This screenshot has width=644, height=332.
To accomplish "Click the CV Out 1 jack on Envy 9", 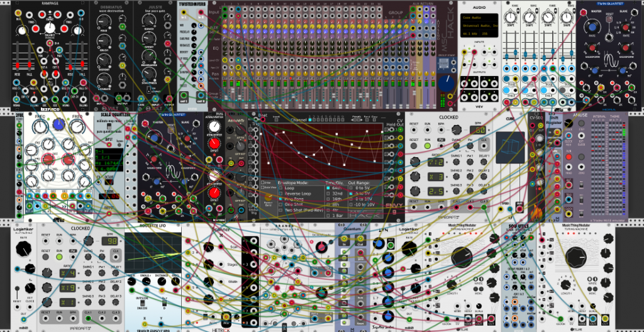I will point(401,130).
